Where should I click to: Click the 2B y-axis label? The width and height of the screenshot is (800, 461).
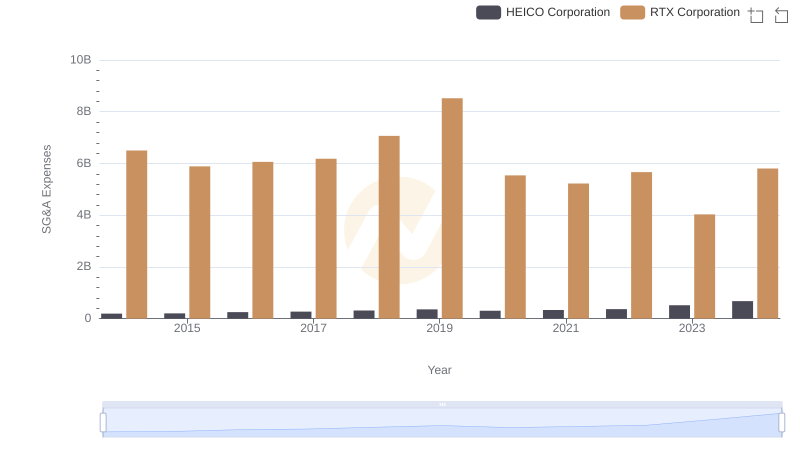point(84,266)
